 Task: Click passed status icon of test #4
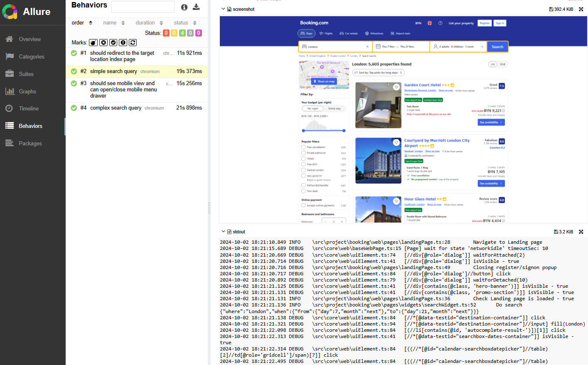74,108
